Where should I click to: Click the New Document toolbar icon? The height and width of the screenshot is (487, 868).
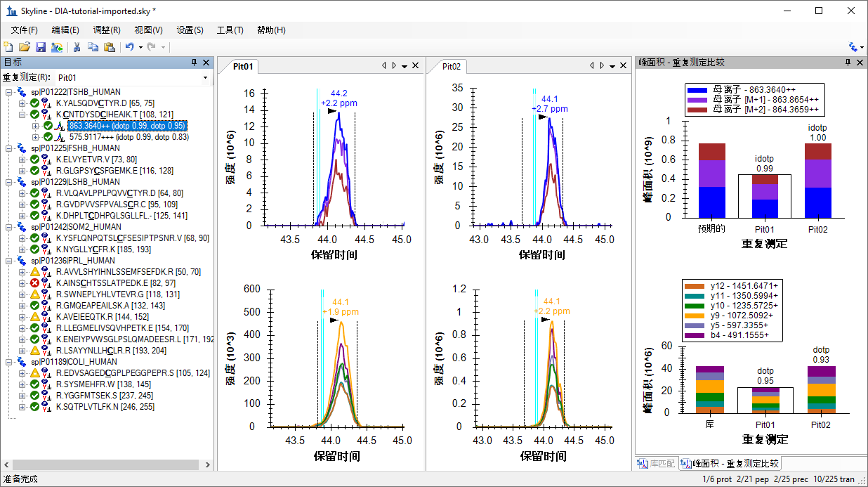pyautogui.click(x=8, y=47)
